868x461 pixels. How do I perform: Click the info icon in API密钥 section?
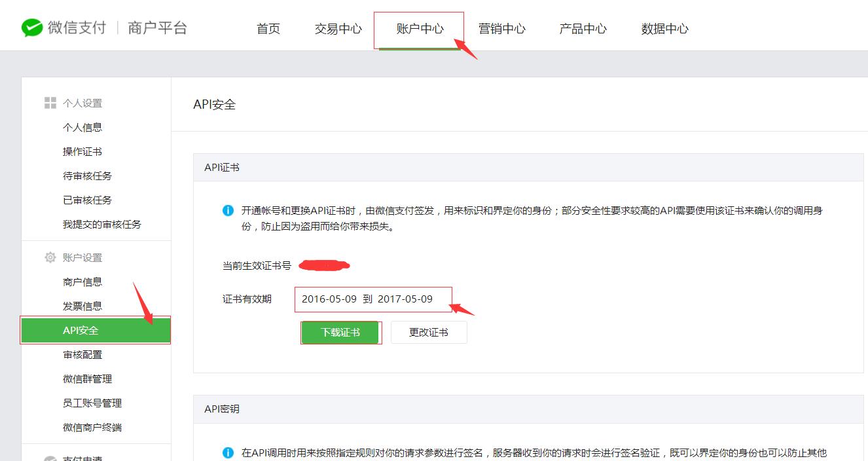tap(228, 452)
